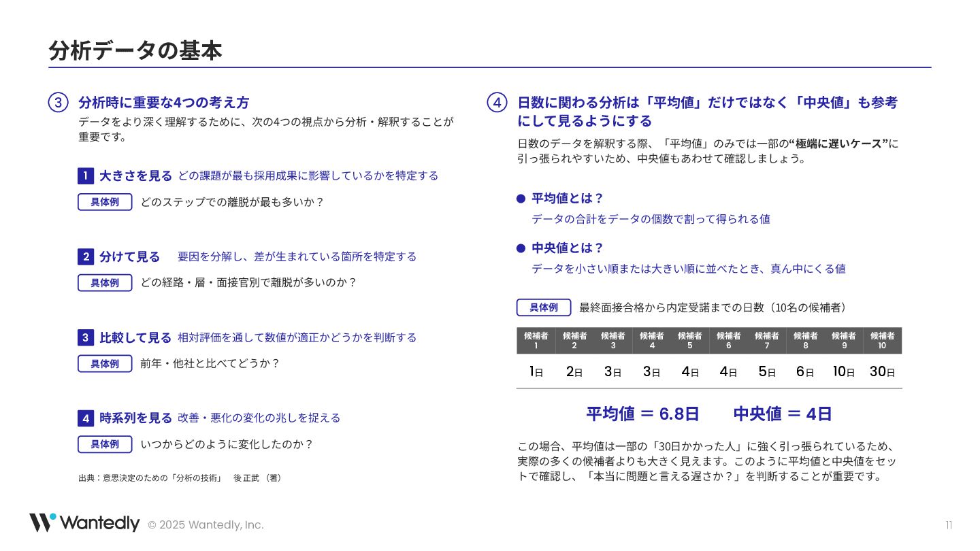Image resolution: width=980 pixels, height=551 pixels.
Task: Click the 6日 value under 候補者 8
Action: tap(805, 372)
